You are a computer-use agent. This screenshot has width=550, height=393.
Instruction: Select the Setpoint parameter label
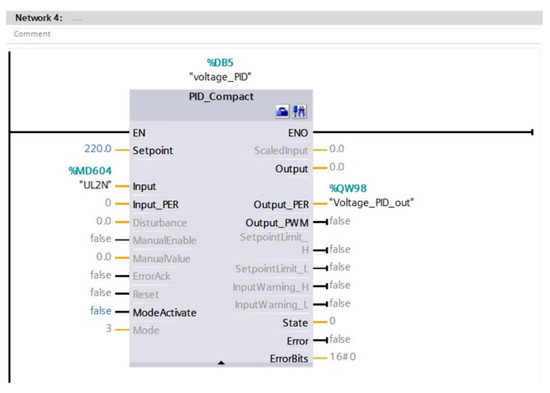(x=153, y=151)
